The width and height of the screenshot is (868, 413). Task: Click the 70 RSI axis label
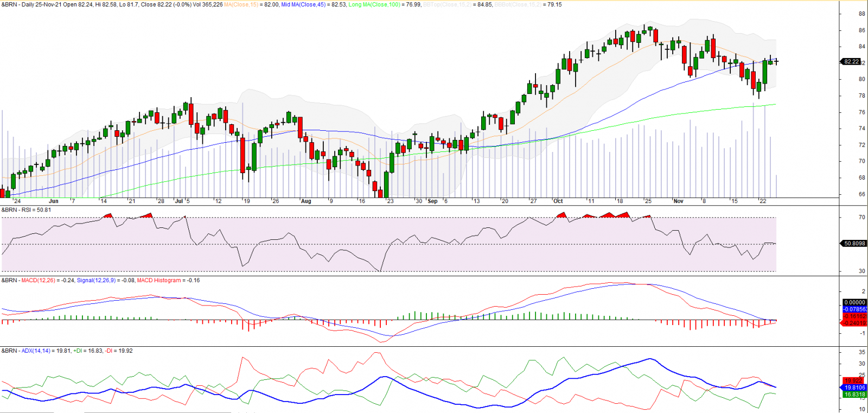pyautogui.click(x=862, y=217)
